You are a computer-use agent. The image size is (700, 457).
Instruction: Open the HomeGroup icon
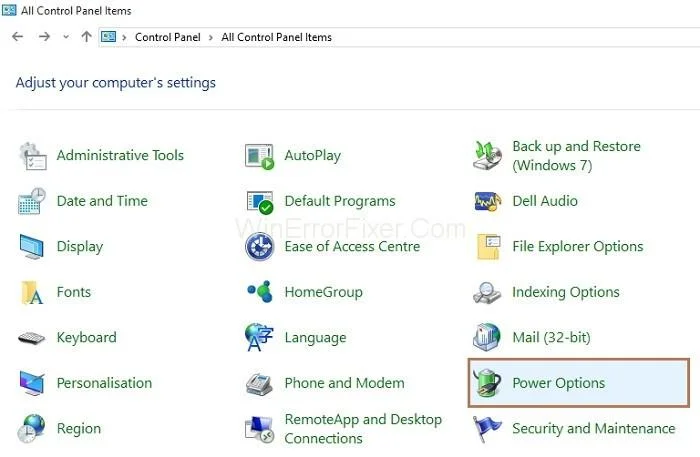(260, 292)
